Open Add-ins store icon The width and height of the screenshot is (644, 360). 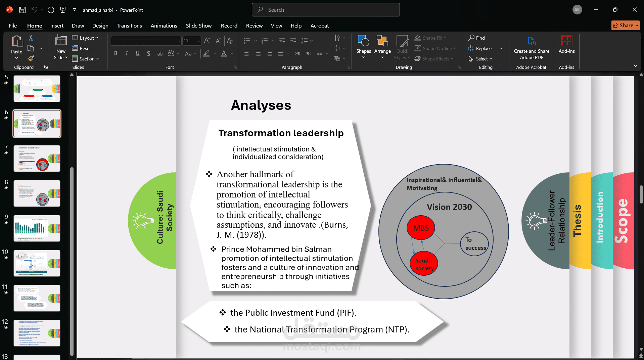pyautogui.click(x=567, y=44)
